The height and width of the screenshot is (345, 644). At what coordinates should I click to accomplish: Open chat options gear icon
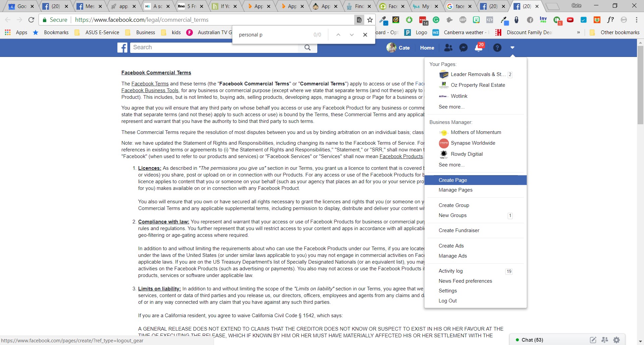[616, 340]
